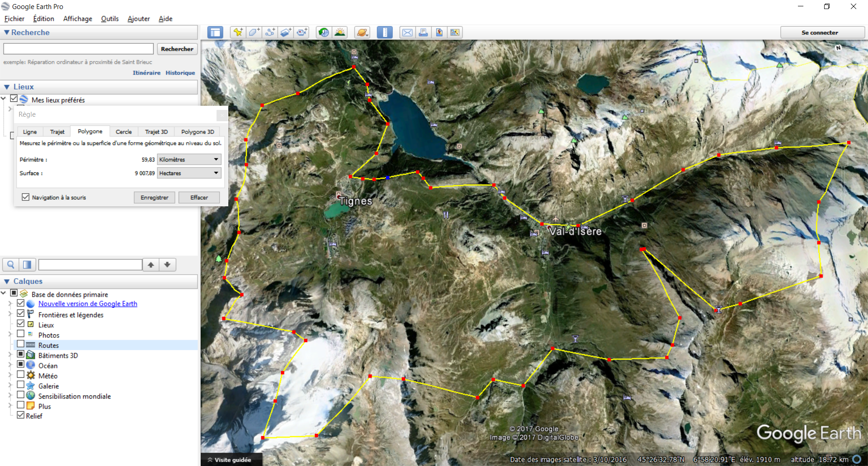
Task: Click Effacer to clear the measurement
Action: (199, 197)
